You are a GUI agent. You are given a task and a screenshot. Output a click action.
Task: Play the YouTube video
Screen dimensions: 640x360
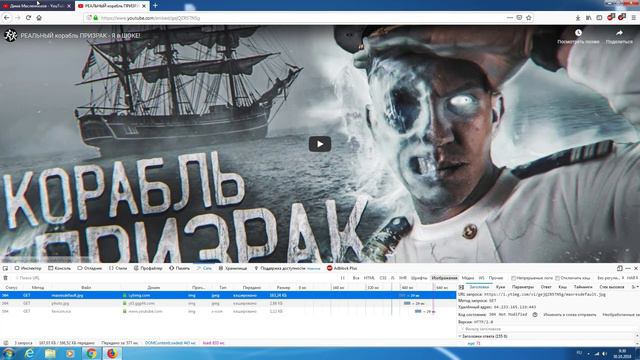(x=320, y=144)
